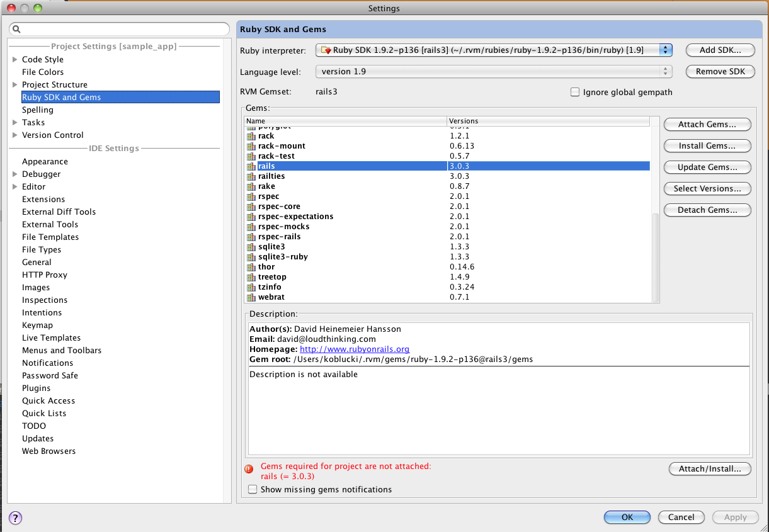Open the Ruby interpreter dropdown
This screenshot has height=532, width=769.
[x=494, y=50]
